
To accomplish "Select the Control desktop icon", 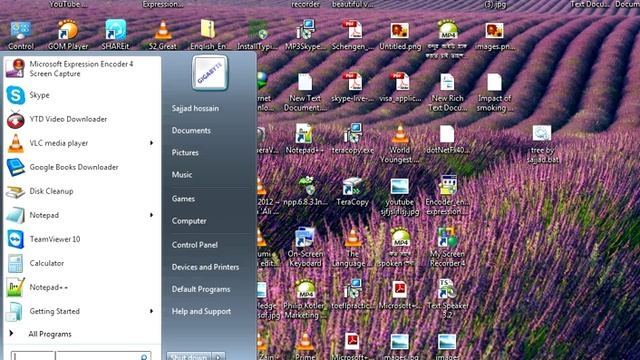I will click(x=21, y=36).
